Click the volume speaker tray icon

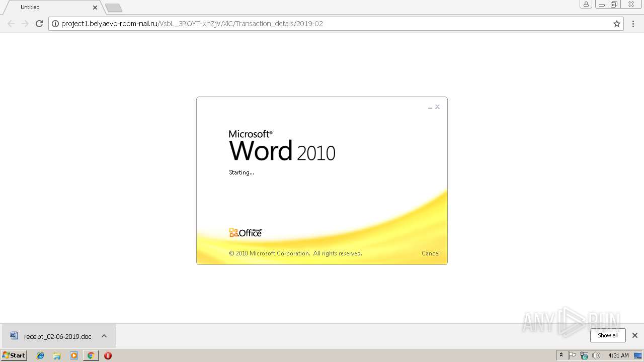pos(596,355)
